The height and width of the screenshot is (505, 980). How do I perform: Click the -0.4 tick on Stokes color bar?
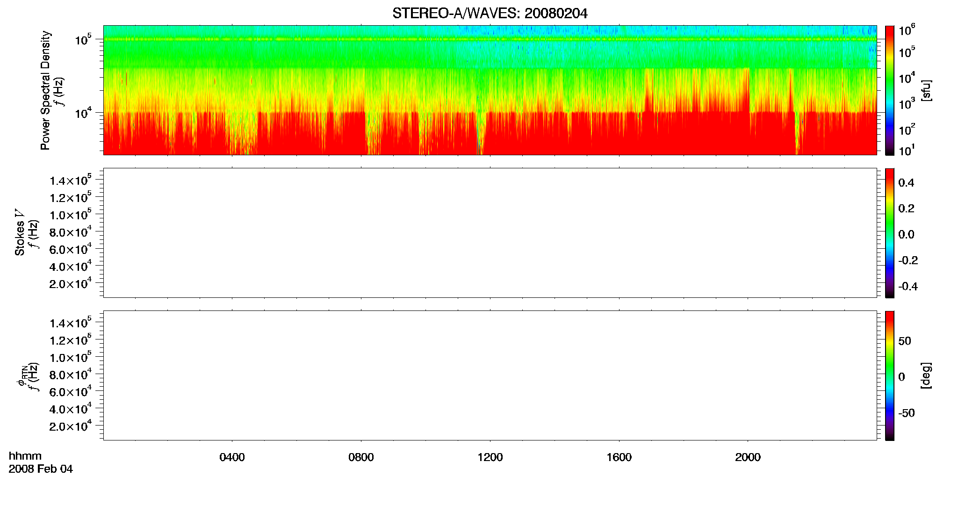click(908, 287)
